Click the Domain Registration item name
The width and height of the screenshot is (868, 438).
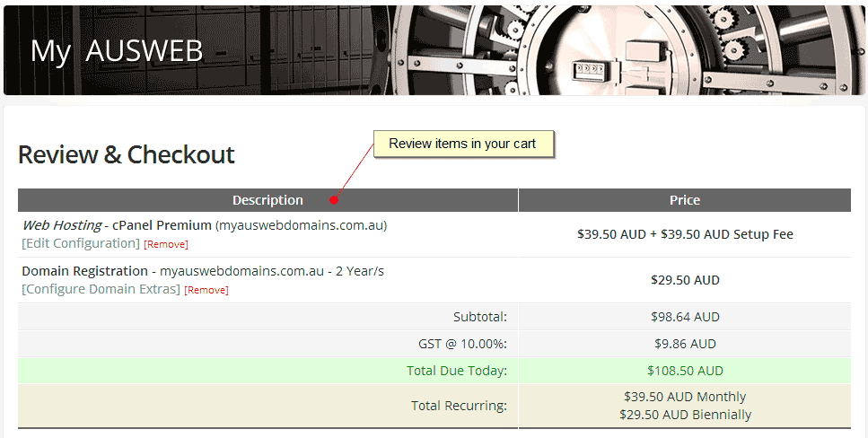click(x=84, y=271)
